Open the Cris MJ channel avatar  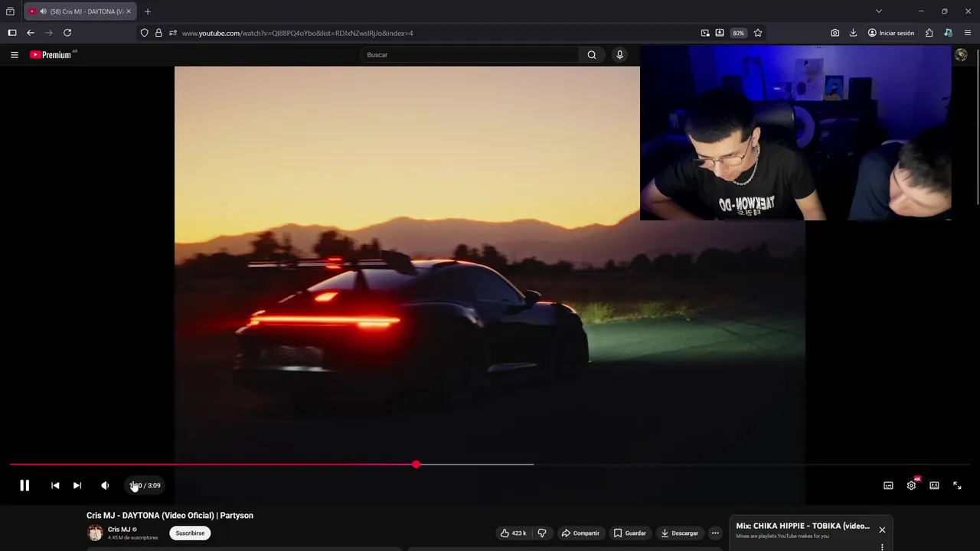click(x=95, y=533)
